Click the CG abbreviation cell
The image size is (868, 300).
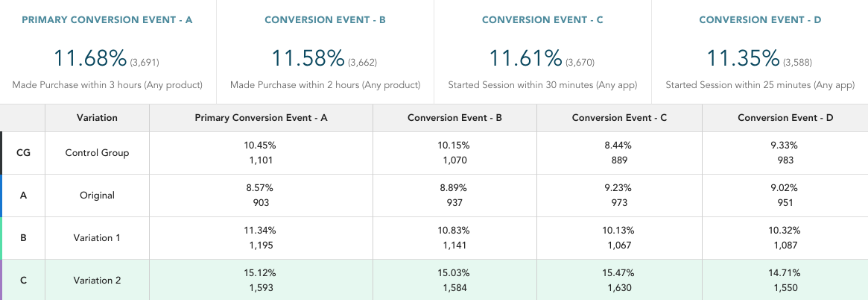pos(23,153)
